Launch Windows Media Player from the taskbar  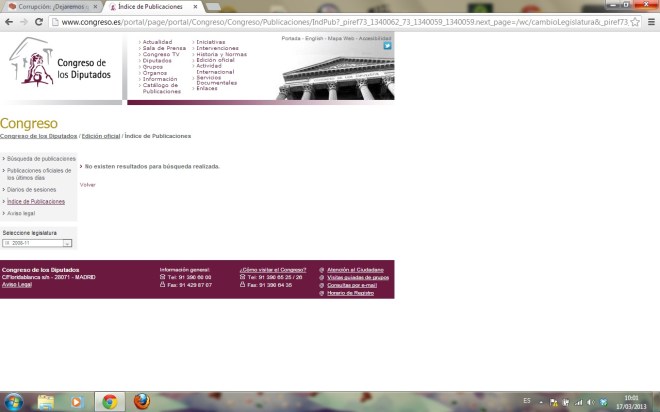[x=77, y=401]
